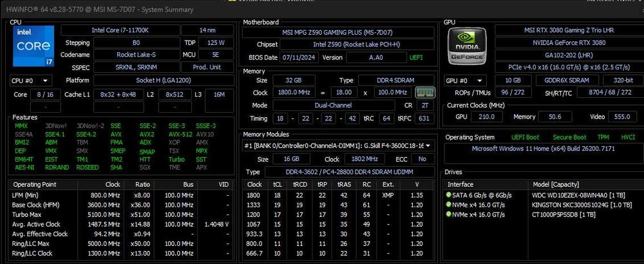The height and width of the screenshot is (264, 644).
Task: Select the Rocket Lake-S codename field
Action: pyautogui.click(x=136, y=55)
